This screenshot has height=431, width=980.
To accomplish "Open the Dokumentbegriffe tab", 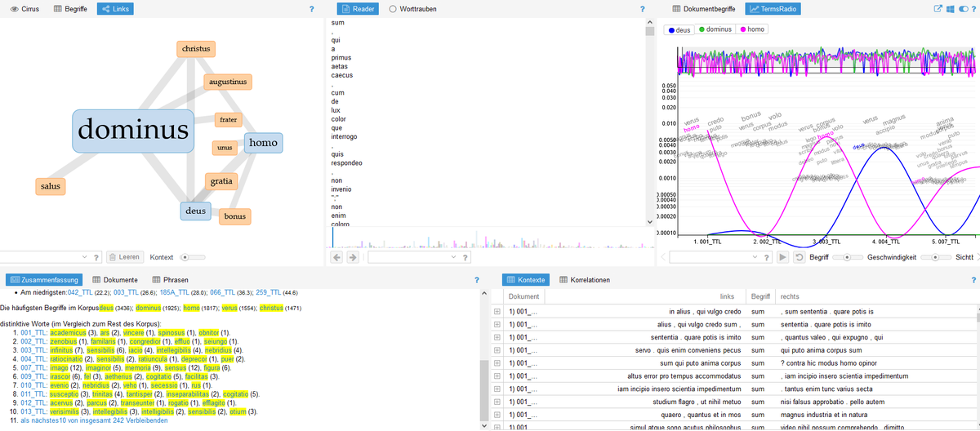I will [706, 8].
